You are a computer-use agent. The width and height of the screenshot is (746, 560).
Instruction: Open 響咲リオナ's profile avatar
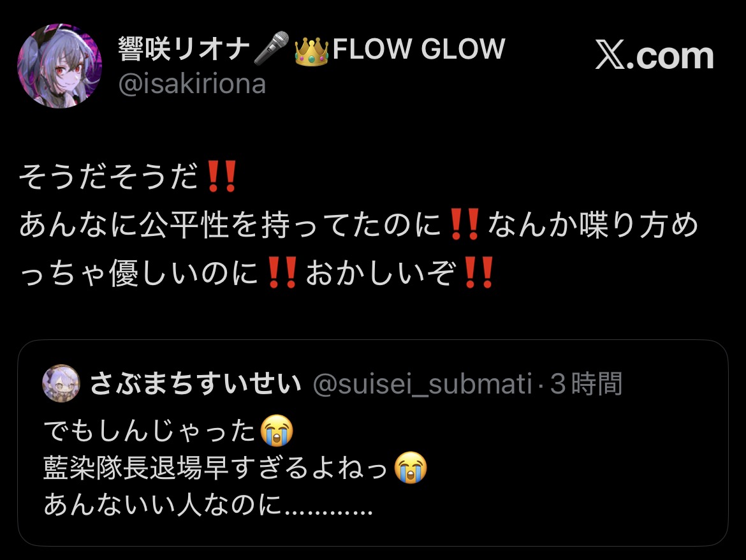click(60, 66)
